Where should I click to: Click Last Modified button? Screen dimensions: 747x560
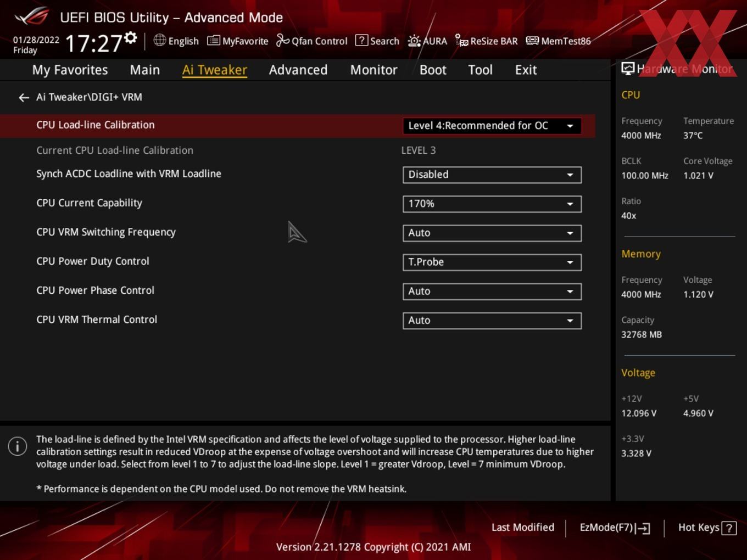pyautogui.click(x=523, y=528)
